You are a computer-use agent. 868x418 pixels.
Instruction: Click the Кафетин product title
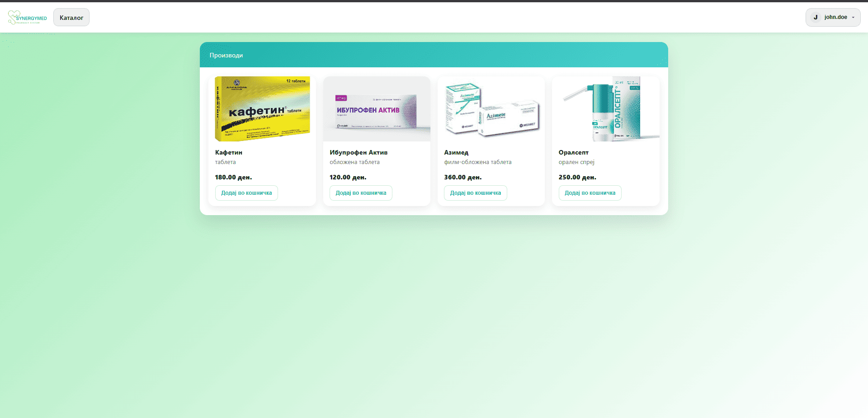click(229, 153)
